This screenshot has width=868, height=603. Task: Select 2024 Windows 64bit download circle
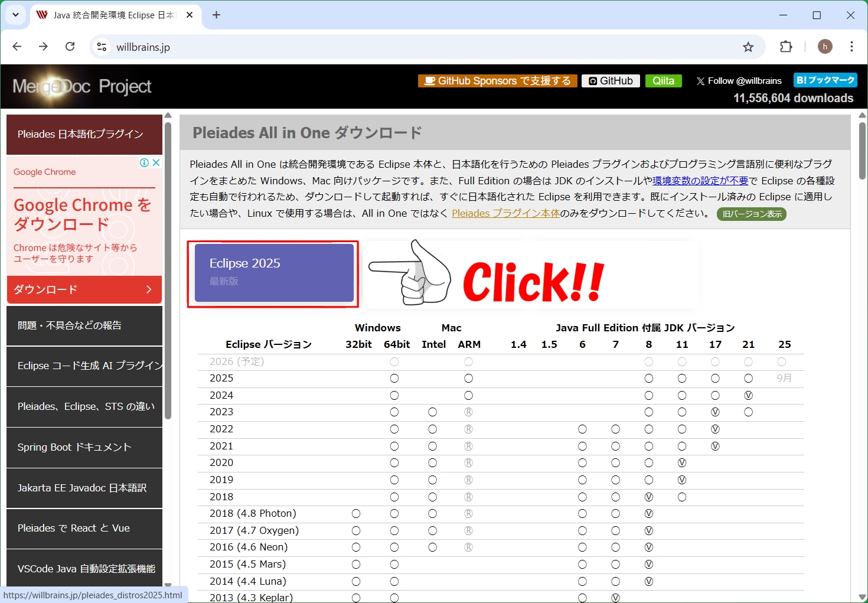394,396
